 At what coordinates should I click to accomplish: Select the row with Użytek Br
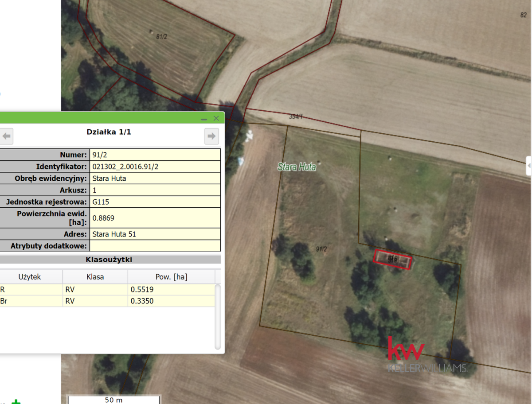106,301
